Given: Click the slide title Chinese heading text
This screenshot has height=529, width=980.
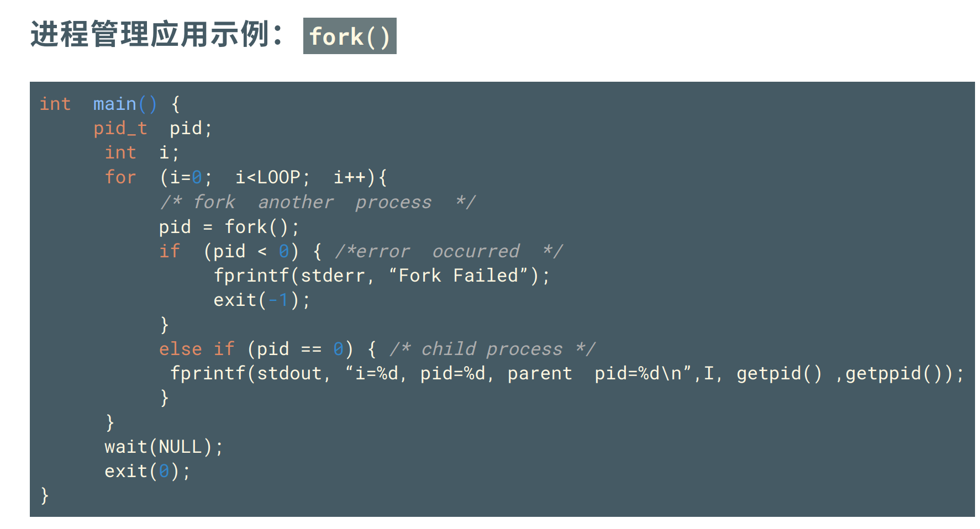Looking at the screenshot, I should pyautogui.click(x=156, y=35).
